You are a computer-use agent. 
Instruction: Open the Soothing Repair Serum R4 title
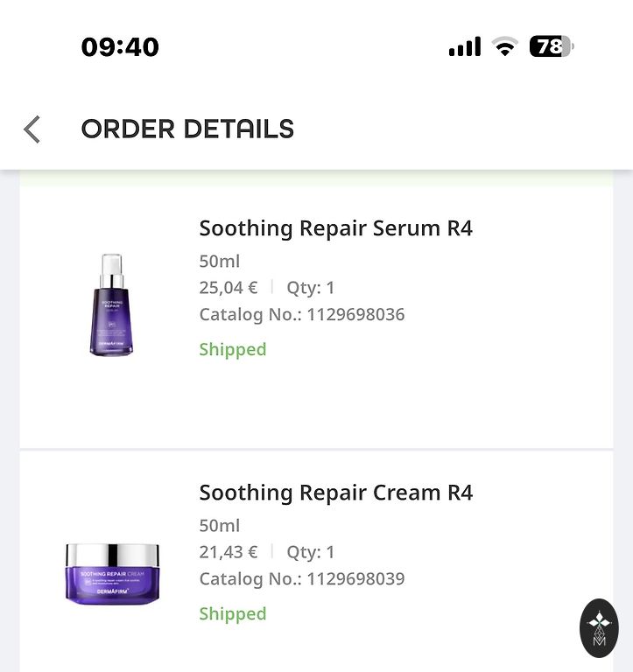pyautogui.click(x=335, y=228)
